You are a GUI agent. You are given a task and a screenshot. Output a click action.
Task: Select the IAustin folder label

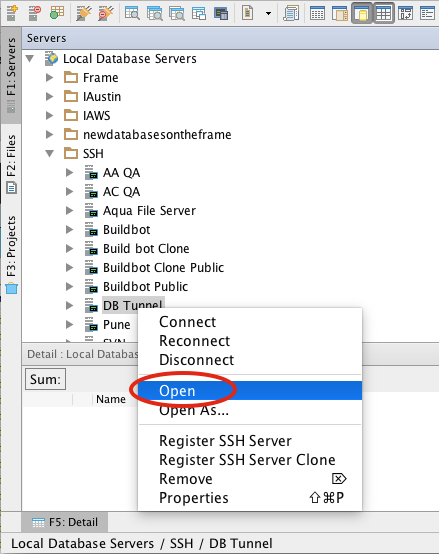point(102,96)
